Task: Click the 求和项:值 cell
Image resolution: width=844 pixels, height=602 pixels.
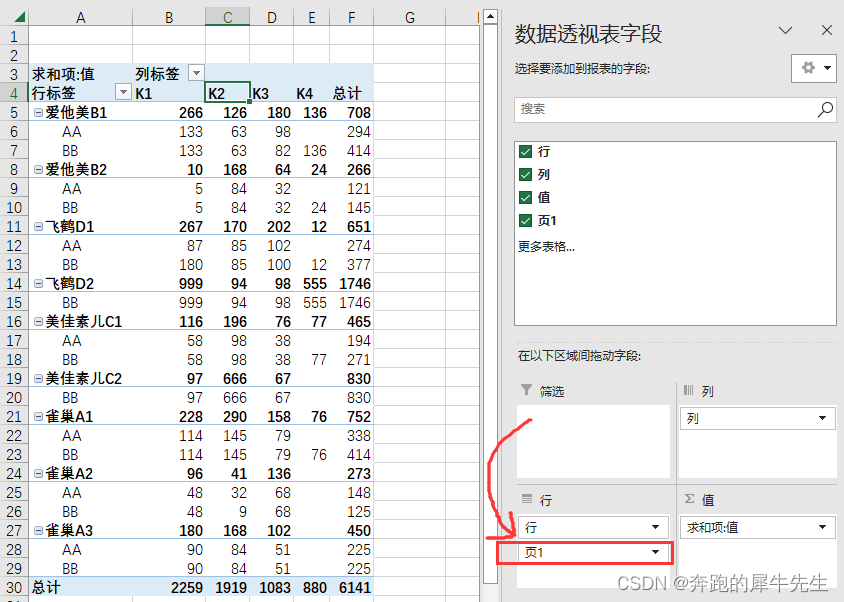Action: pos(81,73)
